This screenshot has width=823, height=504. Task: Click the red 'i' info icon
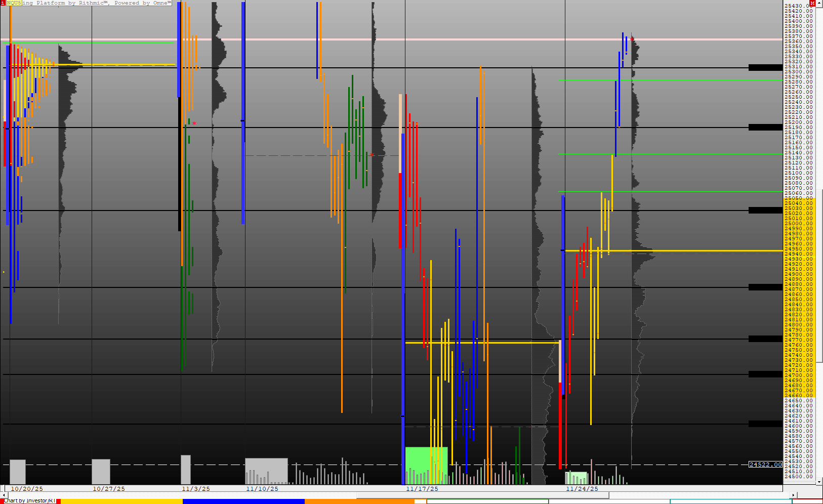pos(3,3)
